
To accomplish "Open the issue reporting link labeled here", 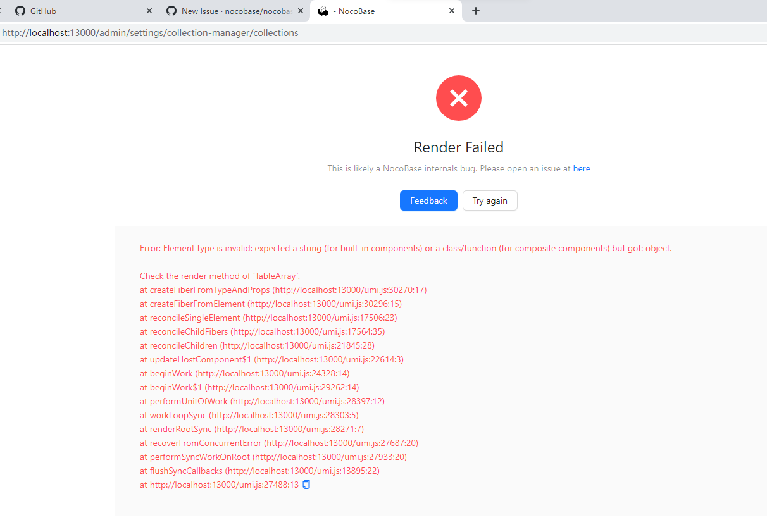I will tap(582, 168).
